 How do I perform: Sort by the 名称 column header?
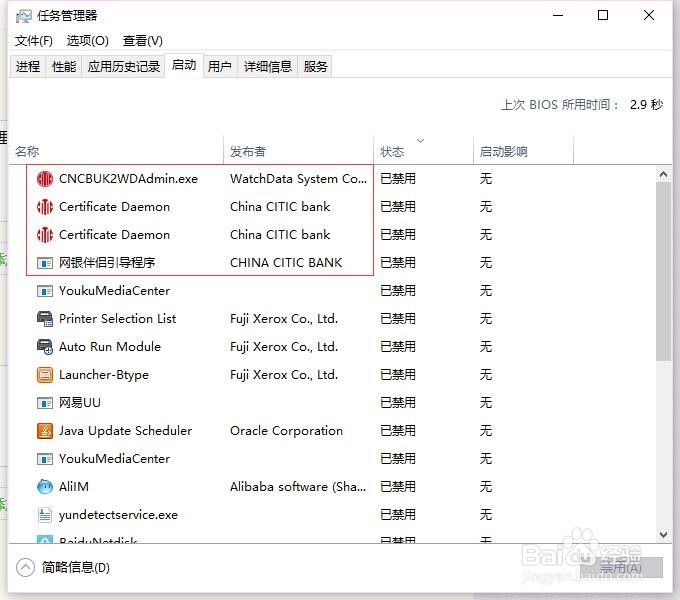click(x=116, y=151)
